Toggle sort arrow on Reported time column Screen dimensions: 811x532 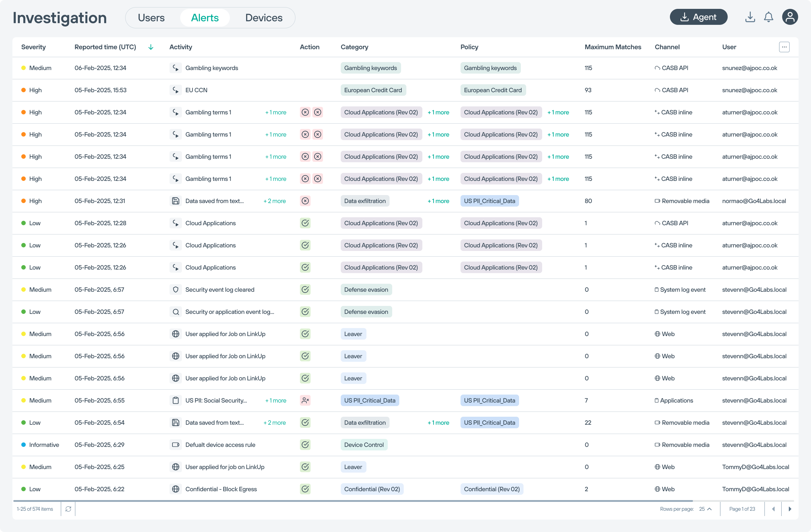(x=151, y=47)
